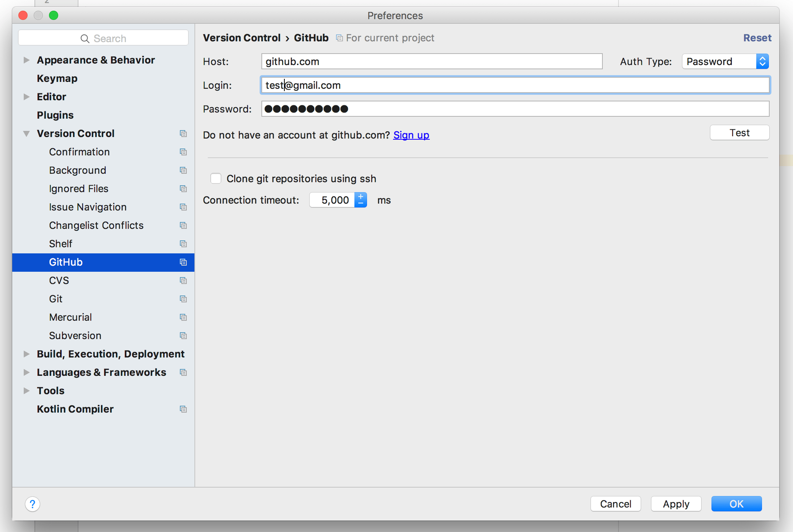The width and height of the screenshot is (793, 532).
Task: Click the Test button
Action: coord(739,132)
